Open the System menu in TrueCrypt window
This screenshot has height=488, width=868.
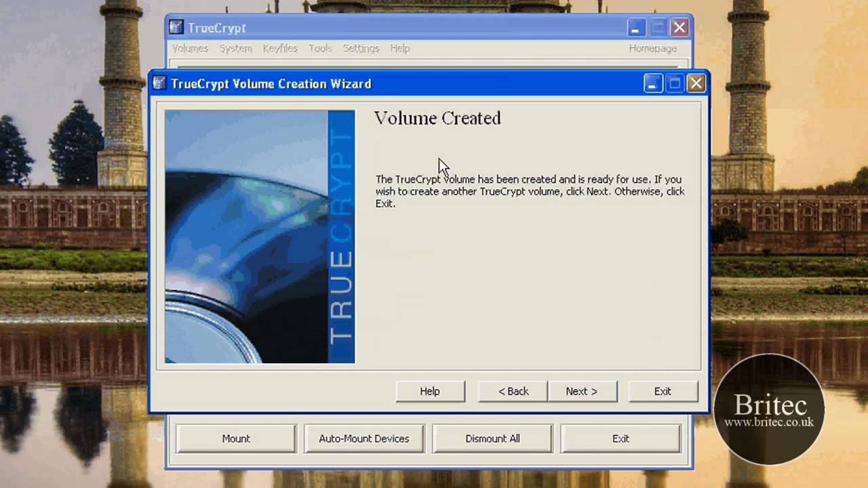[x=235, y=49]
